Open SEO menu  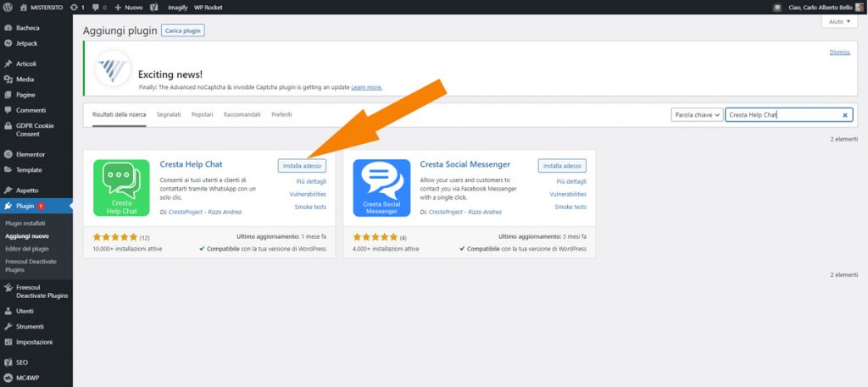(x=21, y=362)
